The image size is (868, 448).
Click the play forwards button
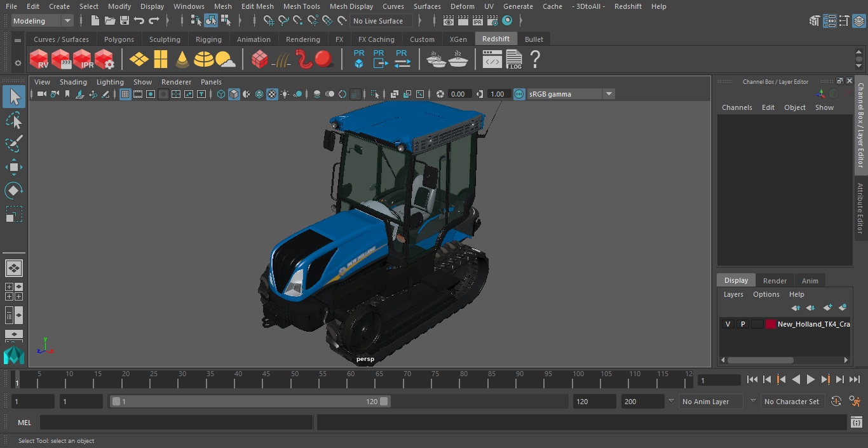(811, 379)
